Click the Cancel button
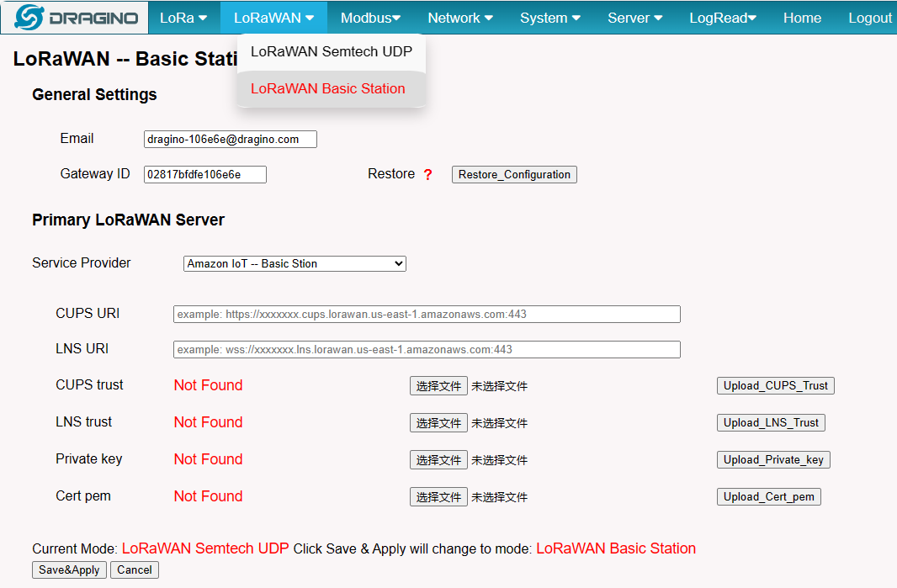 coord(135,569)
